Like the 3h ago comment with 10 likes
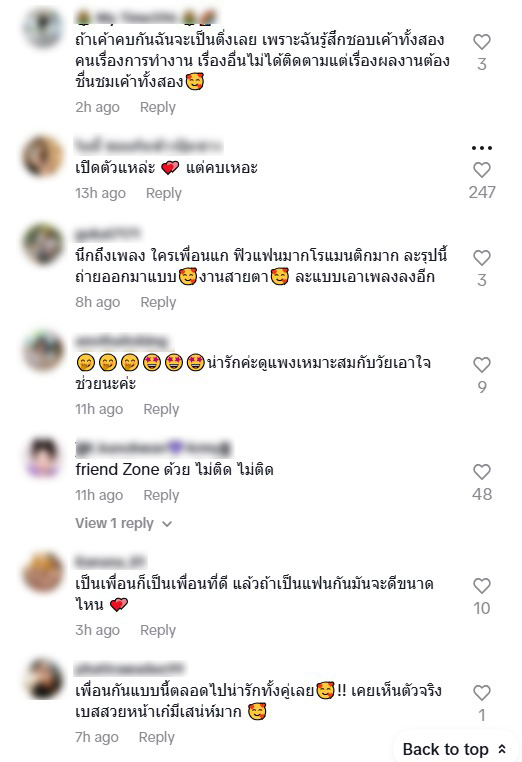 (482, 586)
